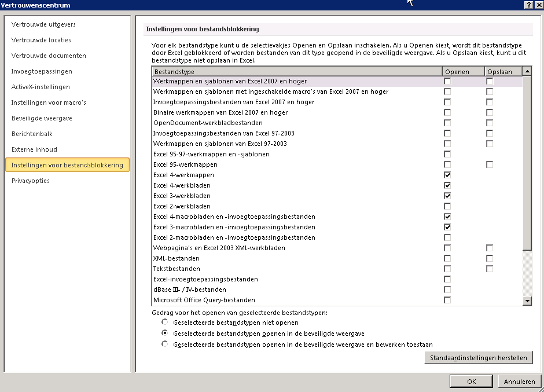Select Instellingen voor bestandsblokkering tab
544x392 pixels.
point(67,165)
